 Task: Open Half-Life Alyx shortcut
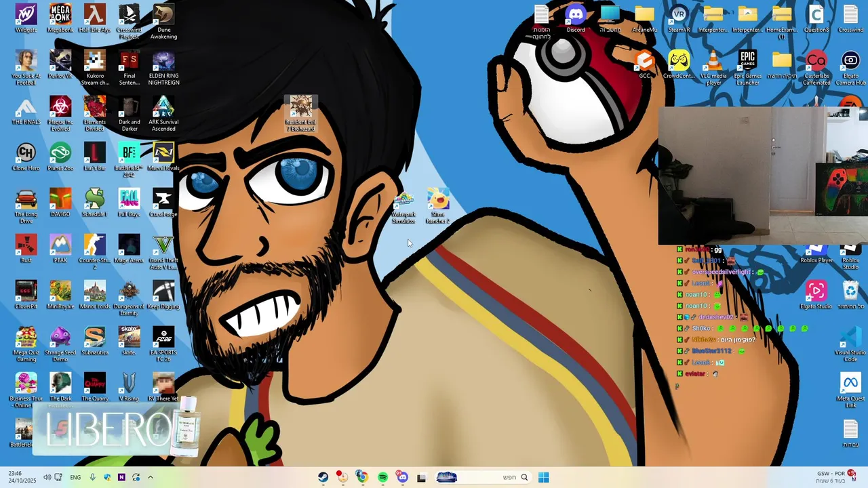point(95,18)
